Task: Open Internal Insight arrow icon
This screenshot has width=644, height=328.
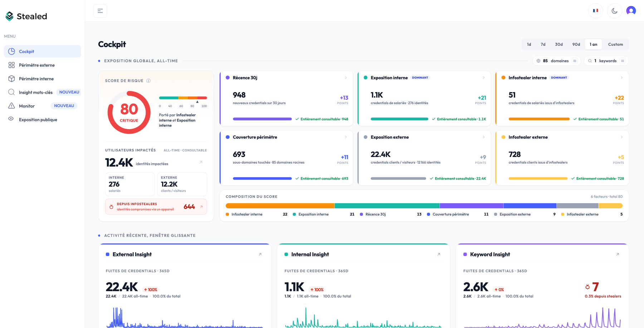Action: (x=439, y=254)
